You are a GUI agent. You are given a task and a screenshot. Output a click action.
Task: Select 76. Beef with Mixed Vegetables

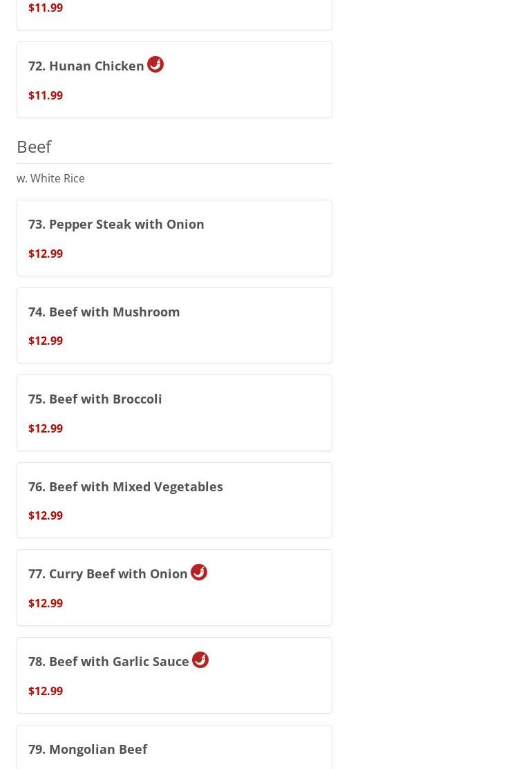[126, 486]
